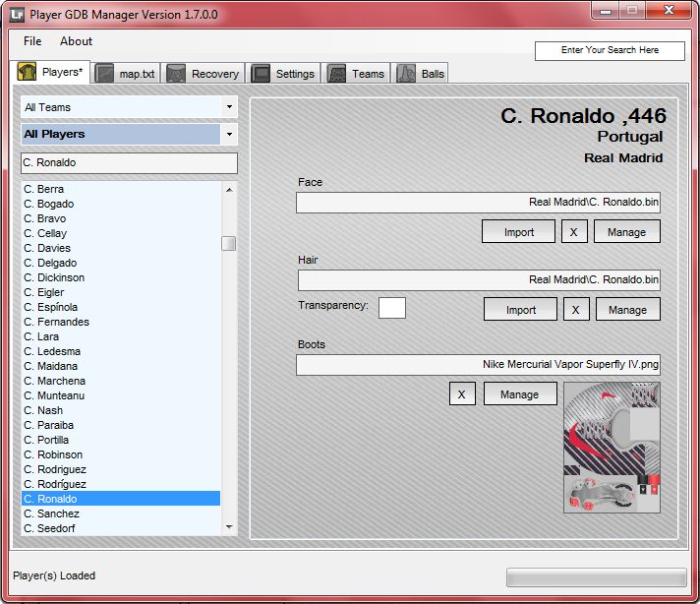Select C. Berra in the player list

(121, 189)
